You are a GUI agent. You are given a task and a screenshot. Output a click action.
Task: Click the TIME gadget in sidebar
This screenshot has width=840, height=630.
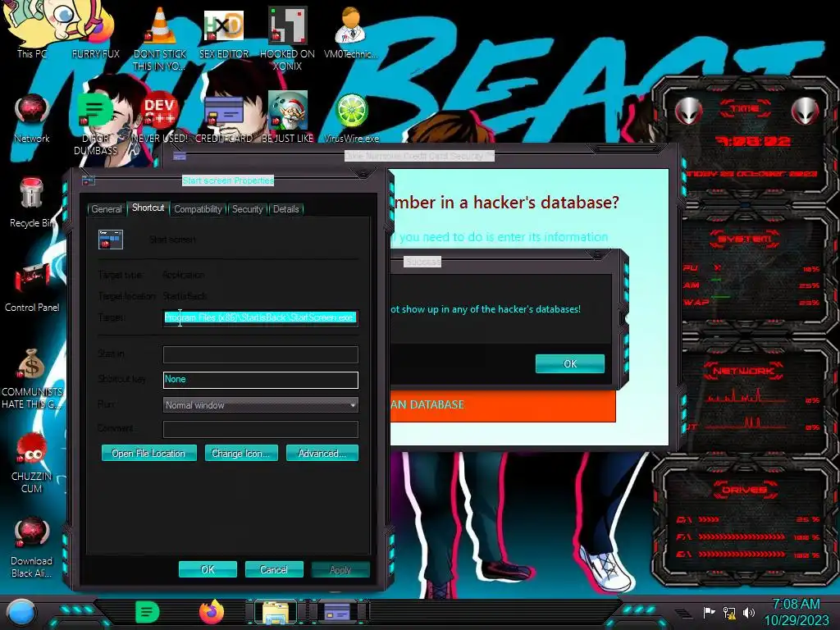(x=746, y=141)
